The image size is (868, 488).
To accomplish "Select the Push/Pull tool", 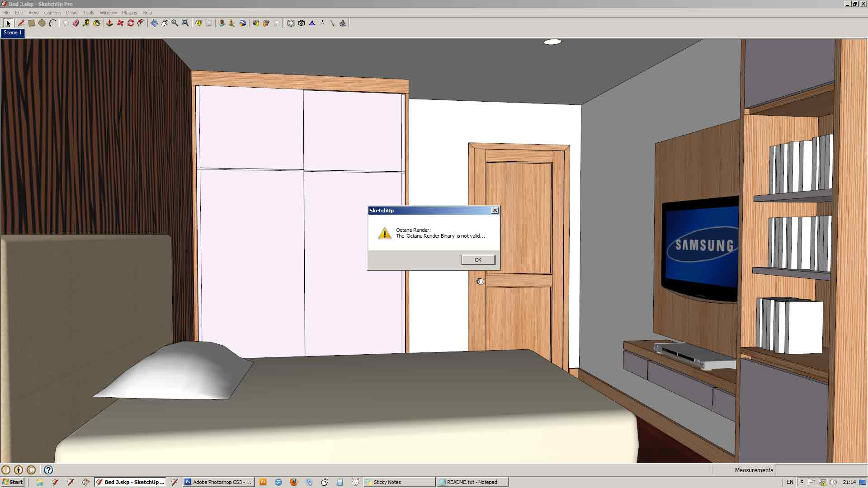I will point(109,23).
